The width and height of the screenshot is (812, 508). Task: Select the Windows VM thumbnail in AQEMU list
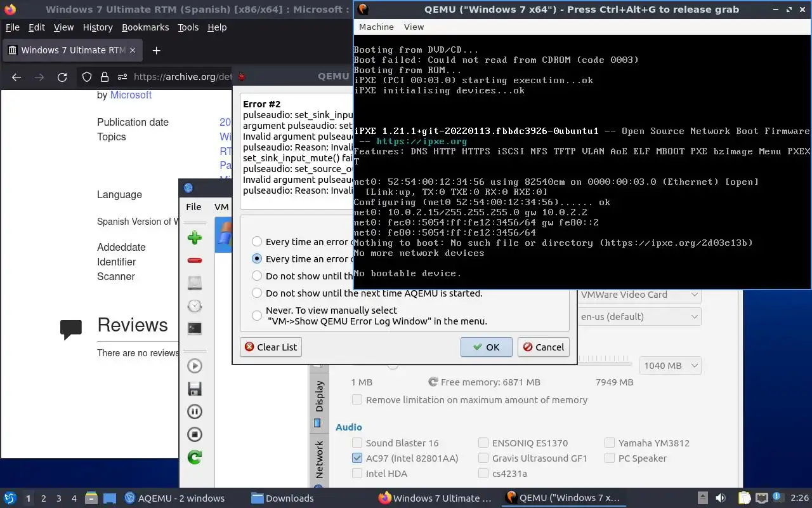click(x=223, y=234)
